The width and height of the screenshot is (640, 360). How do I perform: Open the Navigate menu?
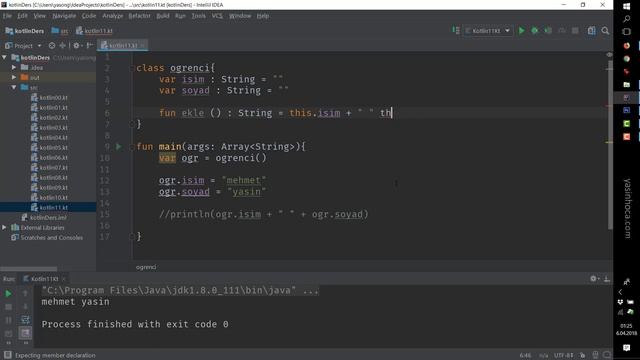[64, 16]
